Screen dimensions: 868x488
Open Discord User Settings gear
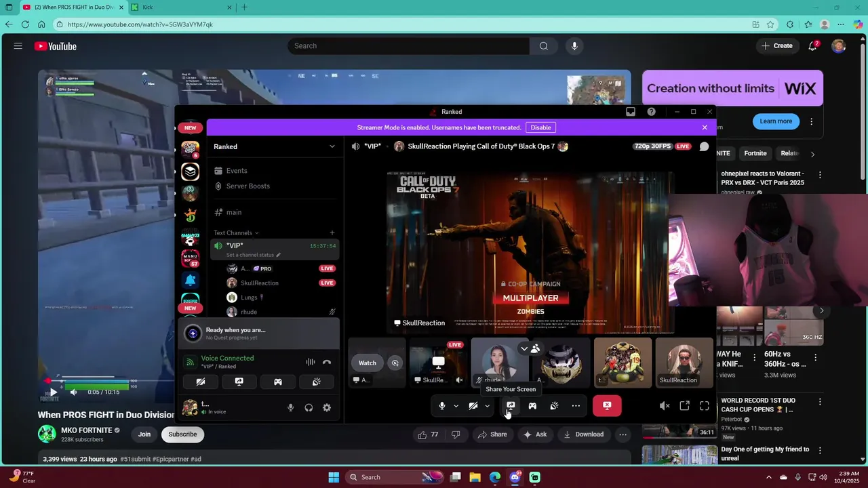[327, 408]
